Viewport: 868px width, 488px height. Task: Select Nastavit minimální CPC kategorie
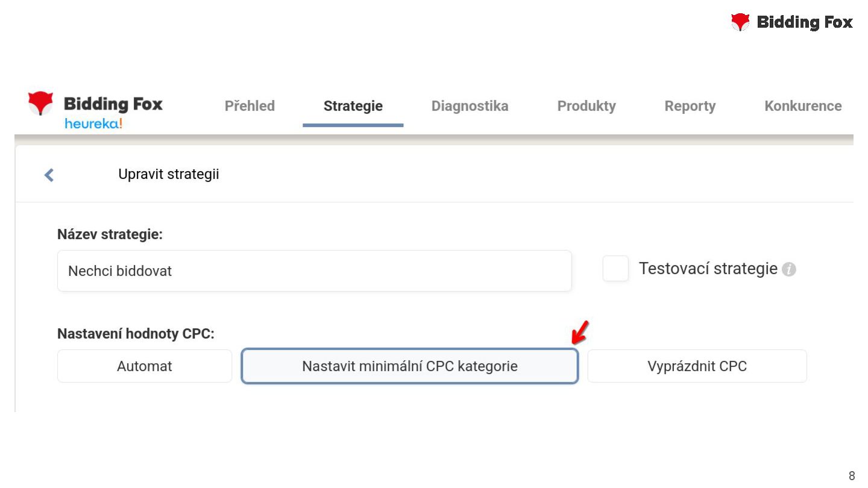coord(410,366)
